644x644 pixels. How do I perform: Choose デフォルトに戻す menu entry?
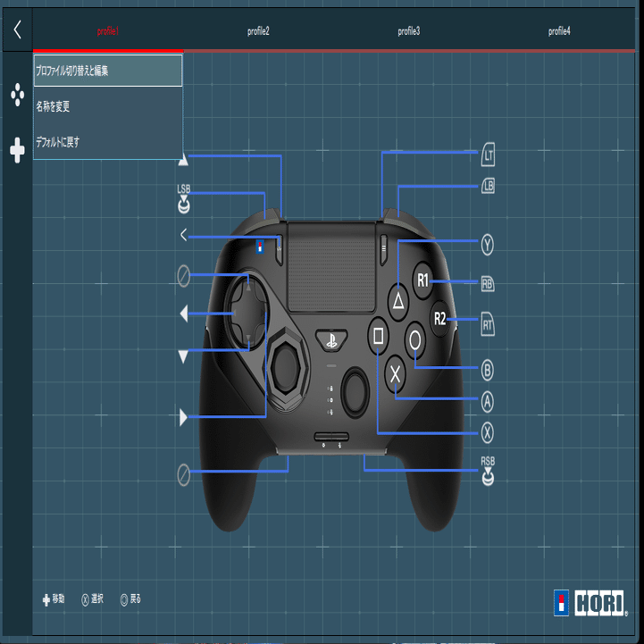coord(107,142)
